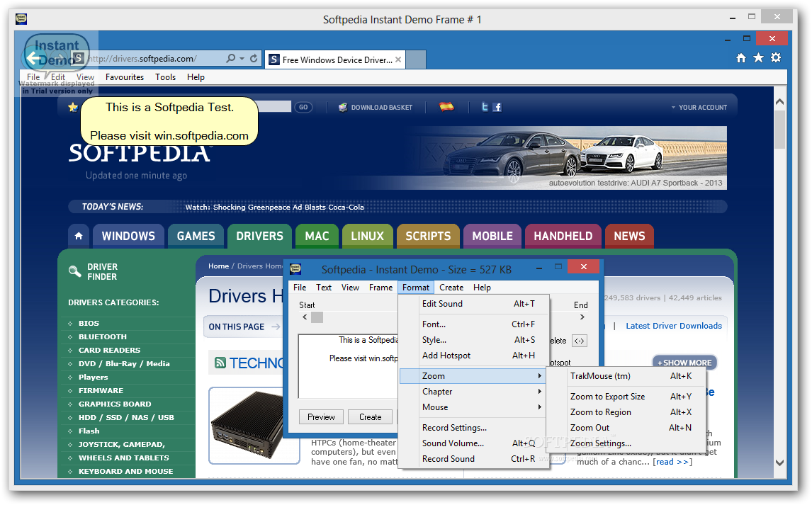Image resolution: width=812 pixels, height=505 pixels.
Task: Open Instant Demo View menu
Action: (350, 287)
